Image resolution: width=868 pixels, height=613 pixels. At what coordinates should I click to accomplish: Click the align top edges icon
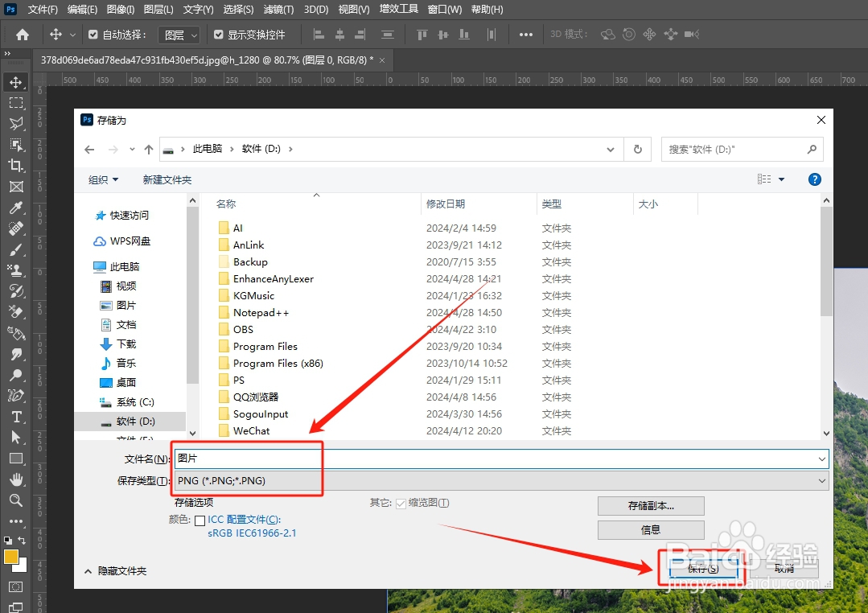pyautogui.click(x=422, y=35)
